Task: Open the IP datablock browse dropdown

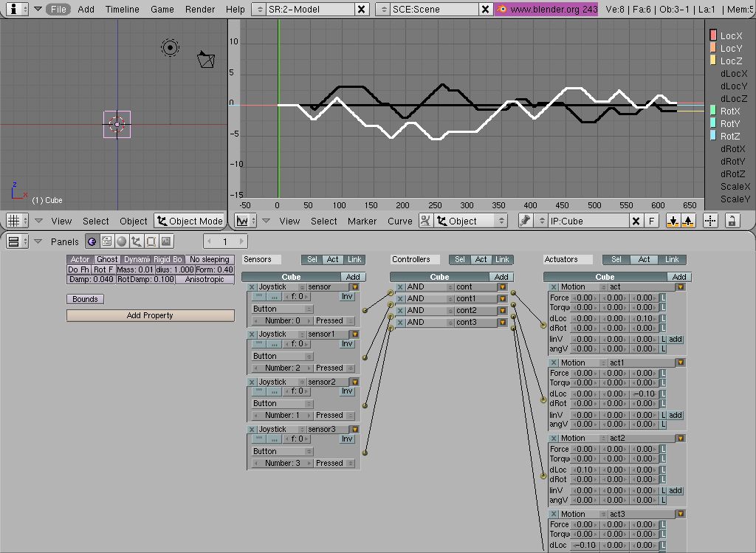Action: point(541,221)
